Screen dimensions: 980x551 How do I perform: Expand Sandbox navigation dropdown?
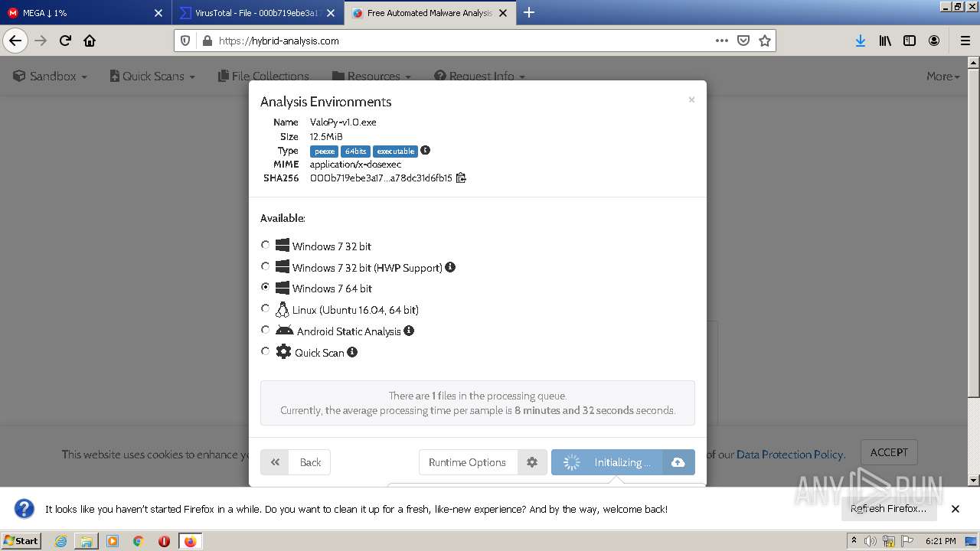click(51, 76)
